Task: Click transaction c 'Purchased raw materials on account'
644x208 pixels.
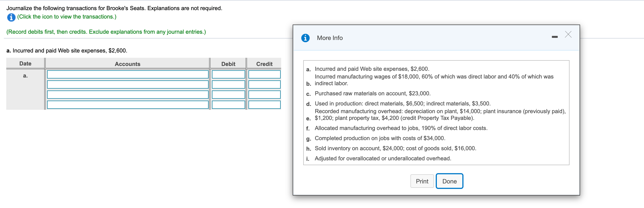Action: [372, 93]
